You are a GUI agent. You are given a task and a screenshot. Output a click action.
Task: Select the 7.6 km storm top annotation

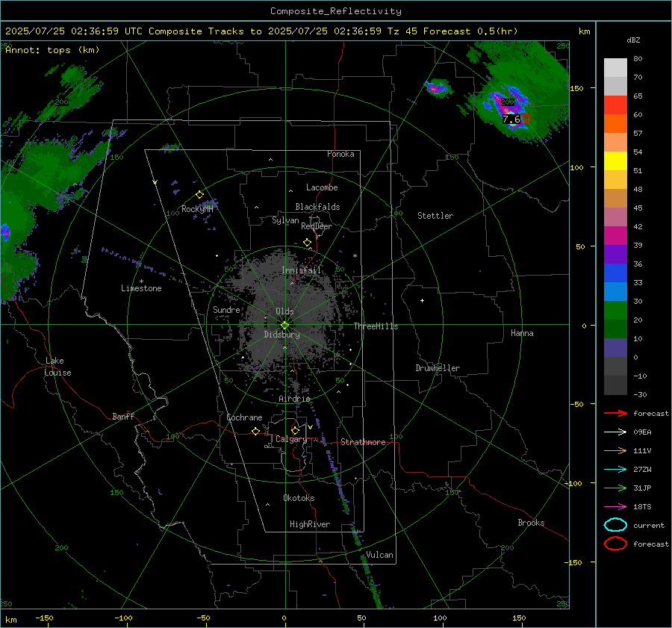(x=511, y=119)
